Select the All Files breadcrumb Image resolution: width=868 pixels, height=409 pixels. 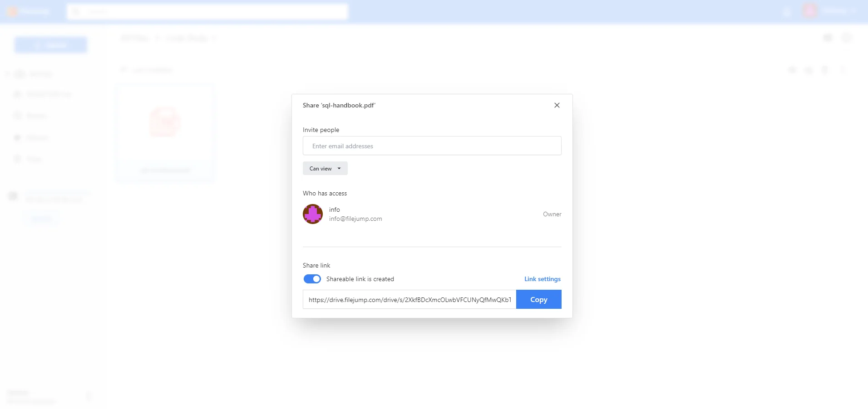[x=134, y=38]
